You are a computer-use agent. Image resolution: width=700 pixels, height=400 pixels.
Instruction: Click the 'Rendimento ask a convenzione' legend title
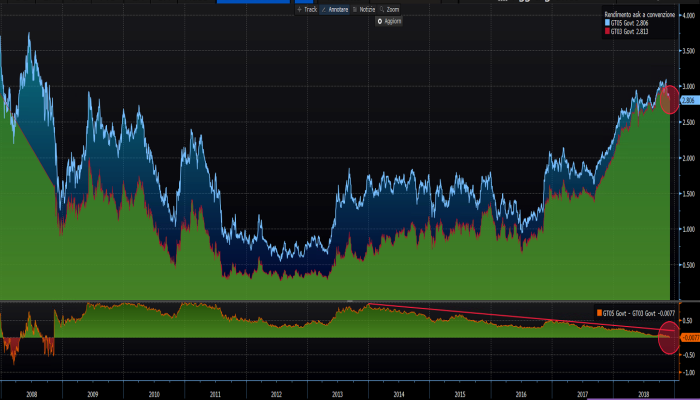[x=638, y=14]
